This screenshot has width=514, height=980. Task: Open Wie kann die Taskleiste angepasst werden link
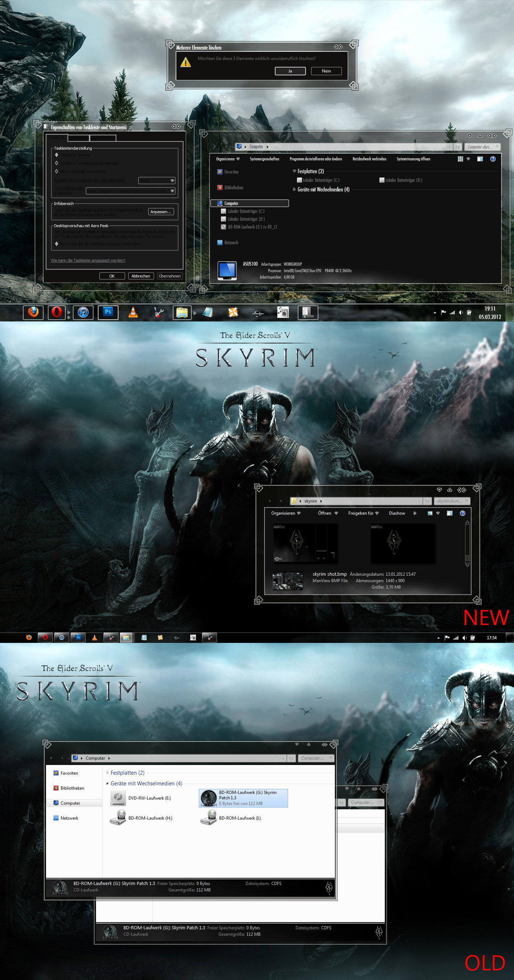coord(88,260)
